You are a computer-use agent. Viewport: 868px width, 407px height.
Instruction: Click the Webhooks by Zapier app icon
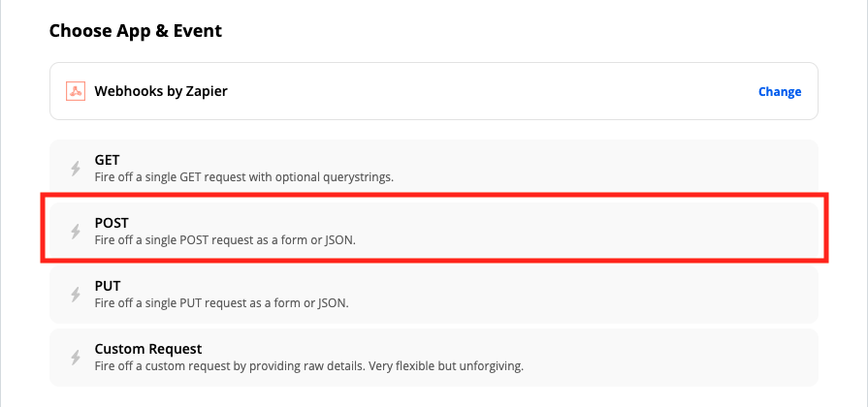tap(76, 91)
